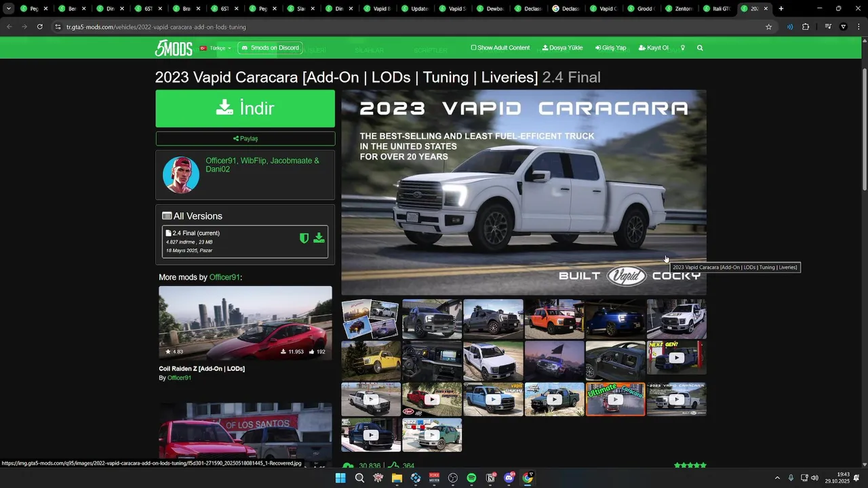This screenshot has height=488, width=868.
Task: Click the 5MODS site logo
Action: 174,48
